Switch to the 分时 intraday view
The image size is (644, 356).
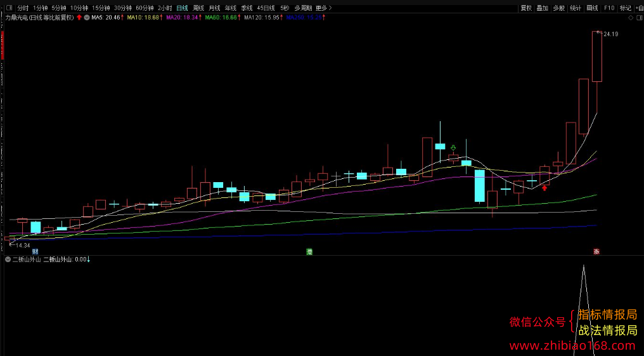tap(23, 8)
